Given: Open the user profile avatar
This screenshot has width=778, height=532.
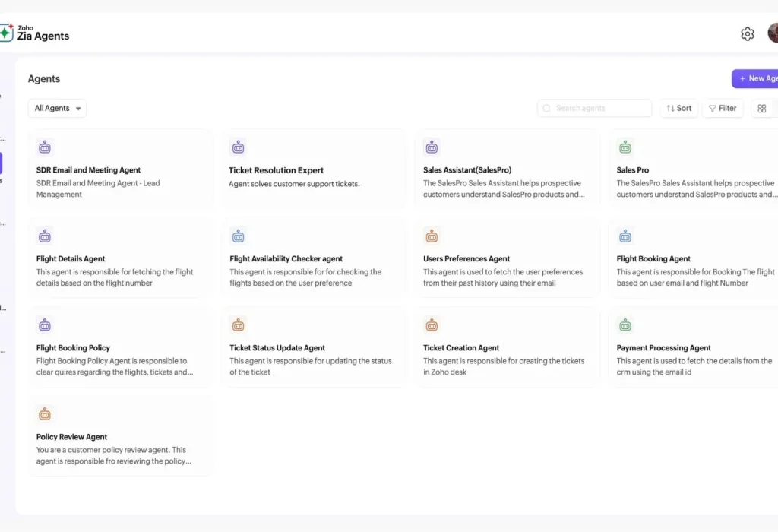Looking at the screenshot, I should tap(773, 33).
